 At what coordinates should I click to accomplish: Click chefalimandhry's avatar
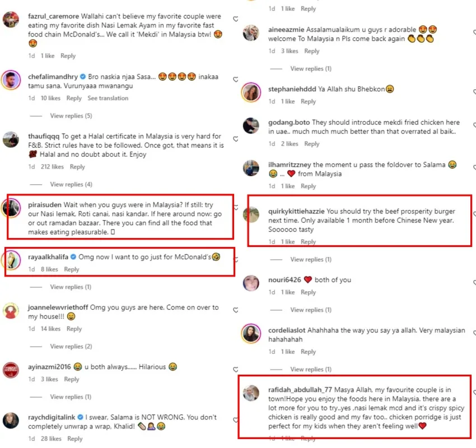[11, 81]
